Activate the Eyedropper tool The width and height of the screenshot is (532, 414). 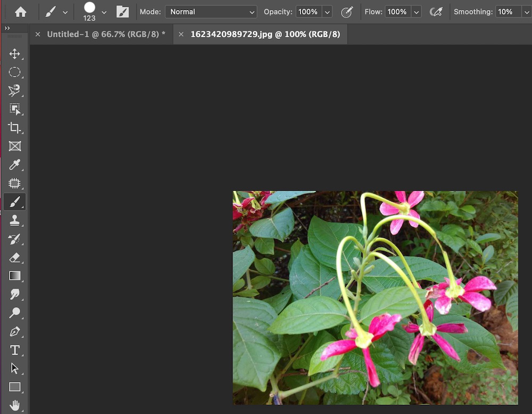14,165
